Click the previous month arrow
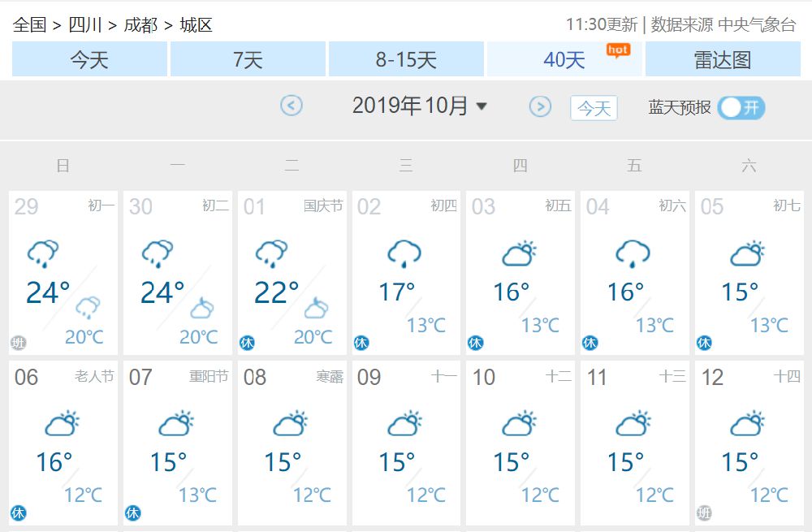Screen dimensions: 812x532 (x=292, y=106)
